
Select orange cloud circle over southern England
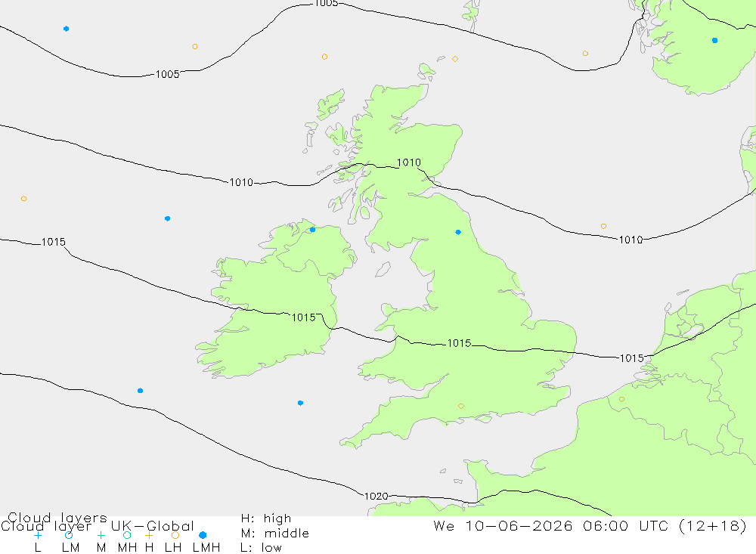(461, 406)
